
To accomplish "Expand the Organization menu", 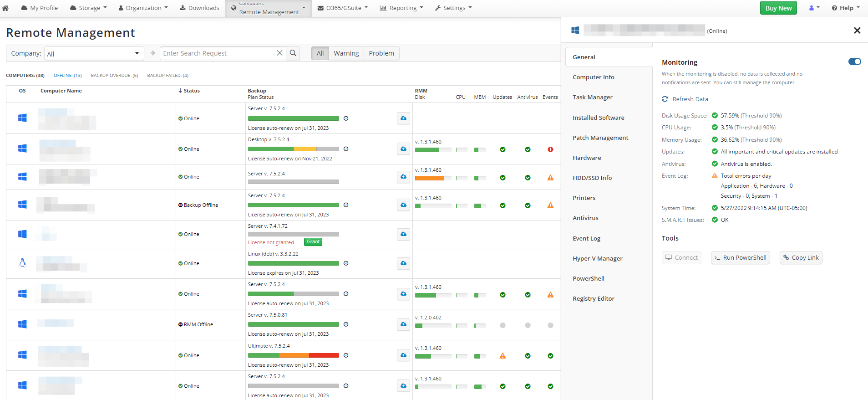I will (x=143, y=8).
